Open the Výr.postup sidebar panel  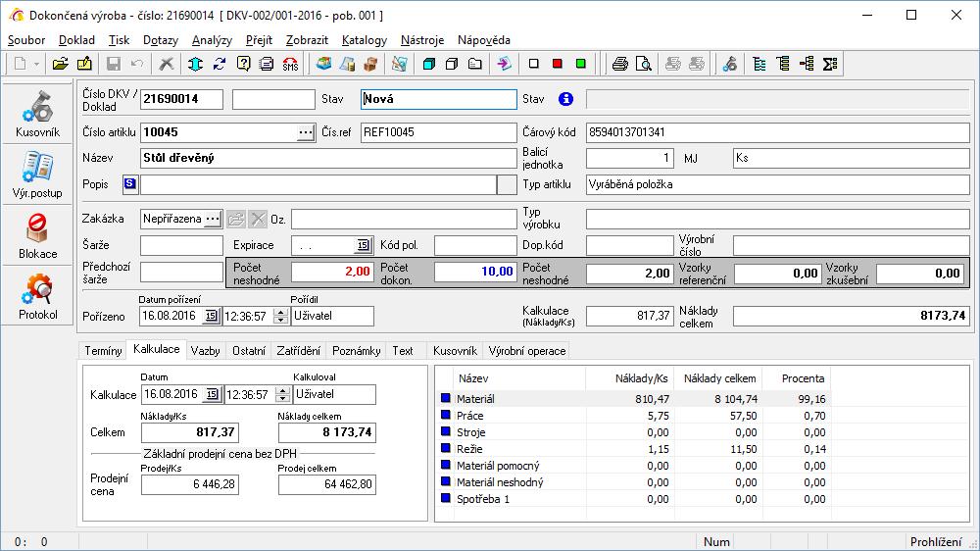point(37,175)
